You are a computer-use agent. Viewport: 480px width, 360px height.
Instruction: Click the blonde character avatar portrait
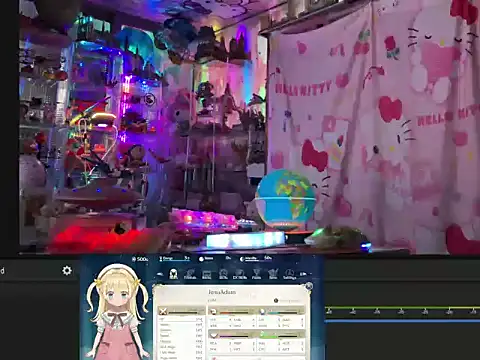click(117, 311)
